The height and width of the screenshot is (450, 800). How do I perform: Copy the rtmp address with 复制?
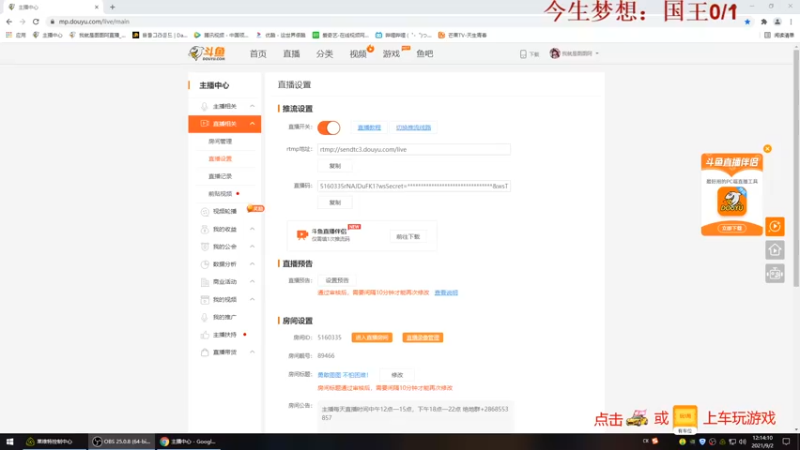pyautogui.click(x=335, y=166)
